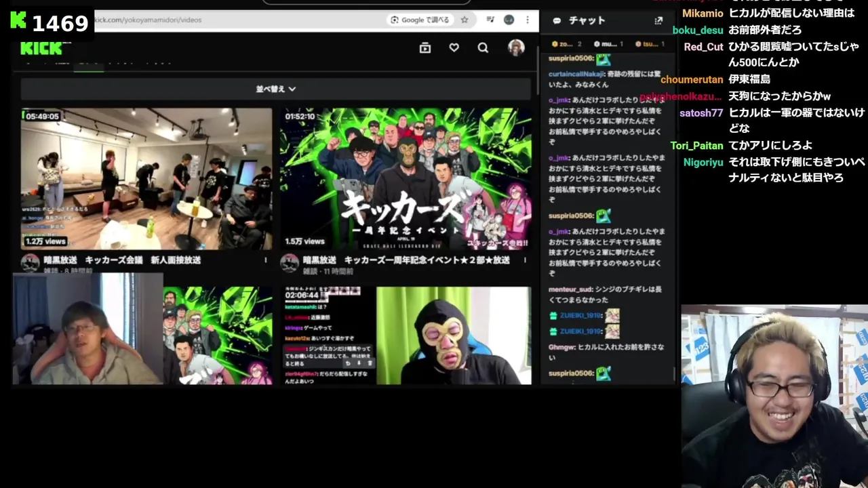Image resolution: width=868 pixels, height=488 pixels.
Task: Click overlay message 伊東福島
Action: coord(749,79)
